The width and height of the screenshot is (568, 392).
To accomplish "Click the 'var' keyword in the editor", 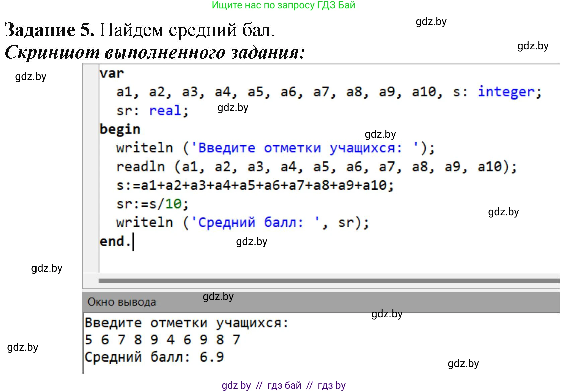I will pyautogui.click(x=112, y=73).
